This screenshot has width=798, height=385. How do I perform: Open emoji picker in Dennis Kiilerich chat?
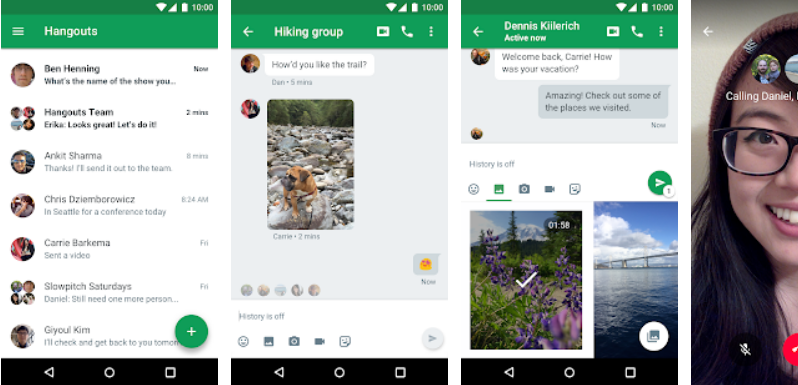[x=474, y=189]
